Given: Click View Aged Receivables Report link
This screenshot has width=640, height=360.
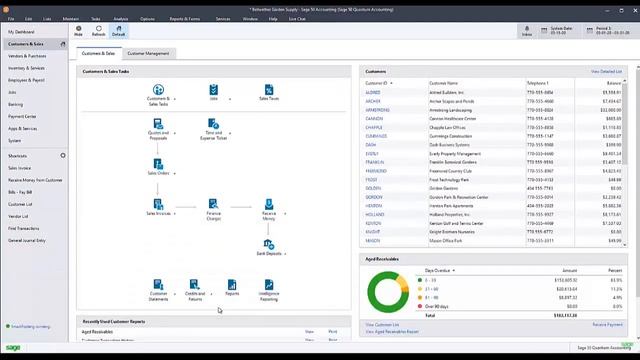Looking at the screenshot, I should pos(392,332).
